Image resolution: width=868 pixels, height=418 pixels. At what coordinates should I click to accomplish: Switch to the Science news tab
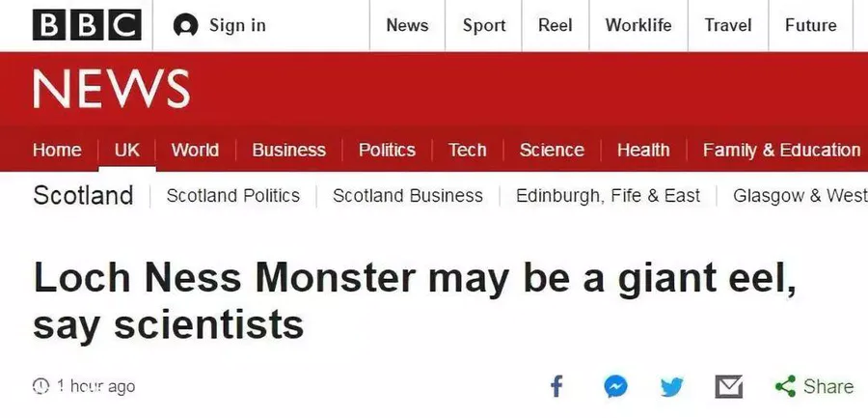coord(552,150)
